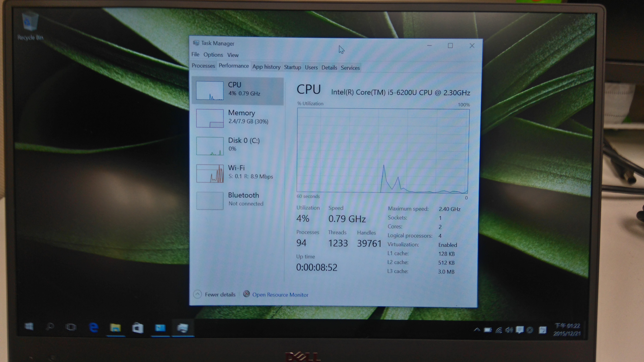This screenshot has height=362, width=644.
Task: Switch to the Startup tab
Action: 292,67
